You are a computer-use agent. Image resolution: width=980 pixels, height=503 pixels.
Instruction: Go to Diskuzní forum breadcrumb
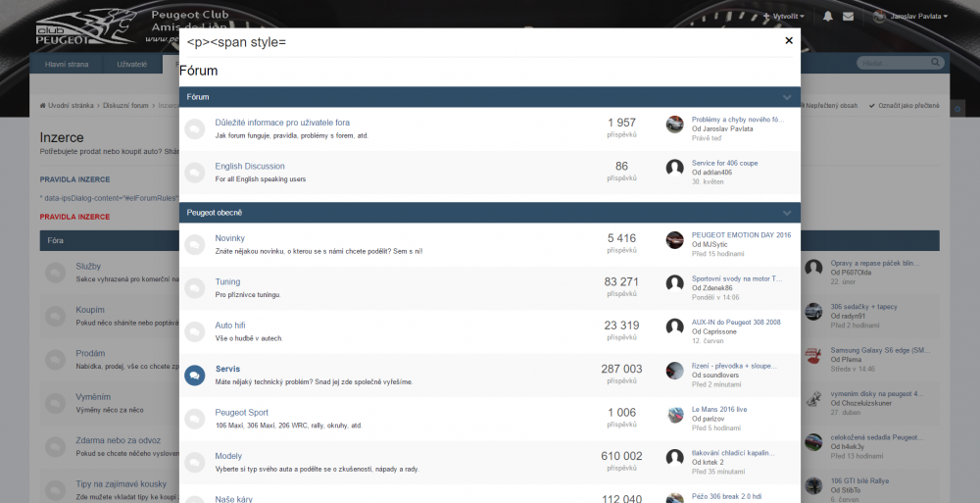125,106
